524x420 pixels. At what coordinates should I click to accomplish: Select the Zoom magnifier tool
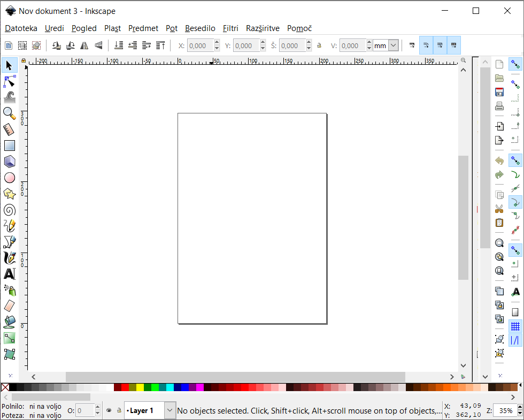[x=10, y=113]
